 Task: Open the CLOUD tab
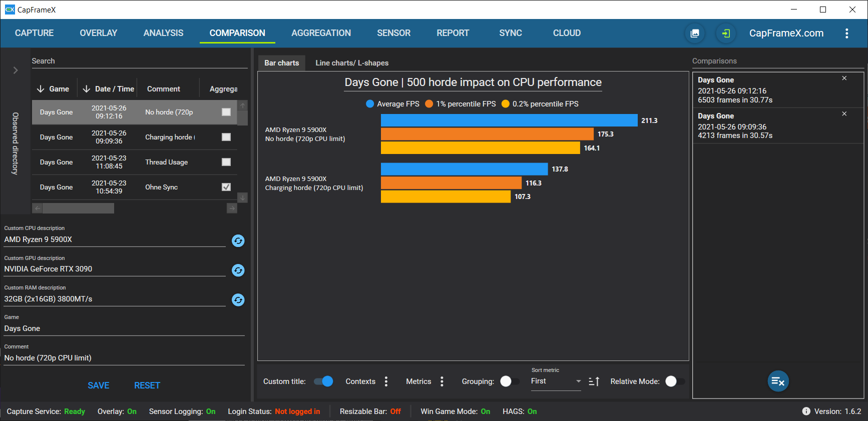pyautogui.click(x=567, y=33)
